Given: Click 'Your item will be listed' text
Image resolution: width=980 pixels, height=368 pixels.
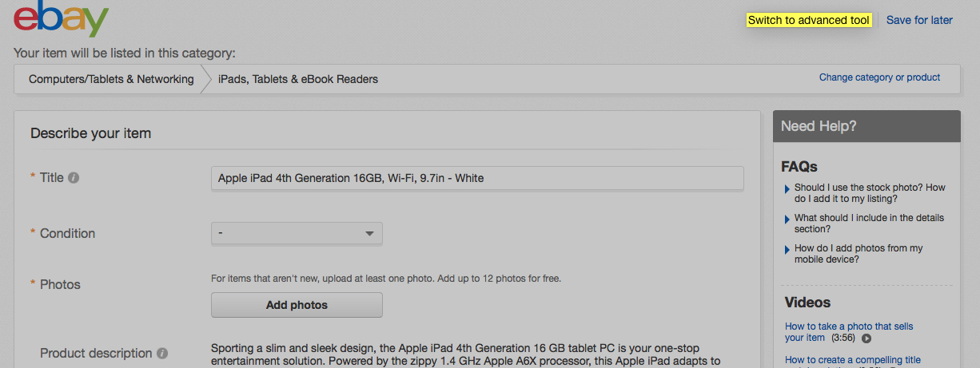Looking at the screenshot, I should pos(125,53).
